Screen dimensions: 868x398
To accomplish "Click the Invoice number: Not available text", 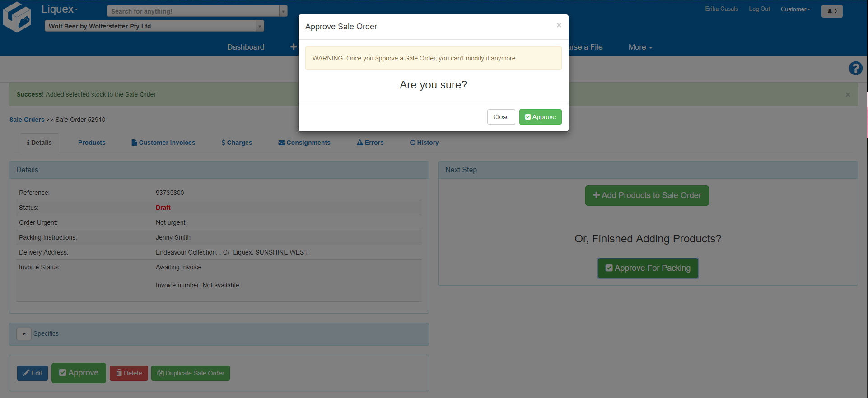I will [197, 285].
